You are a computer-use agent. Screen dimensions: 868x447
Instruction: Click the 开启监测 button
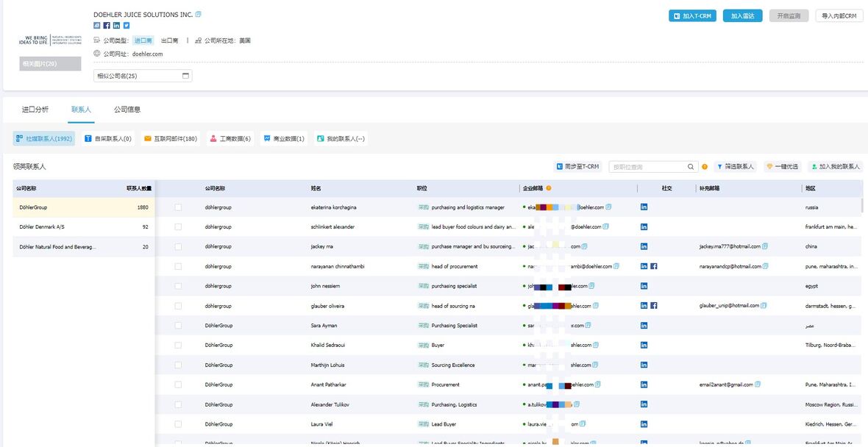click(789, 16)
